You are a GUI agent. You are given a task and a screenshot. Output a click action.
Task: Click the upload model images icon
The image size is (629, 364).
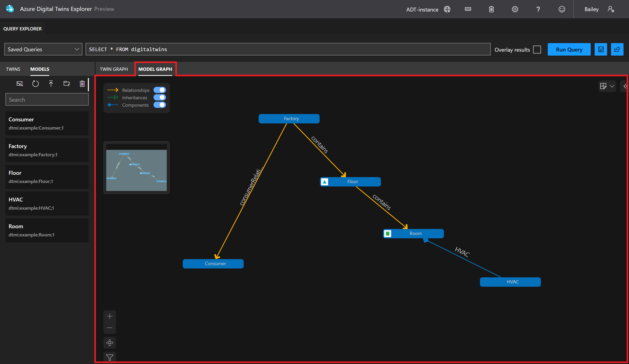(20, 84)
